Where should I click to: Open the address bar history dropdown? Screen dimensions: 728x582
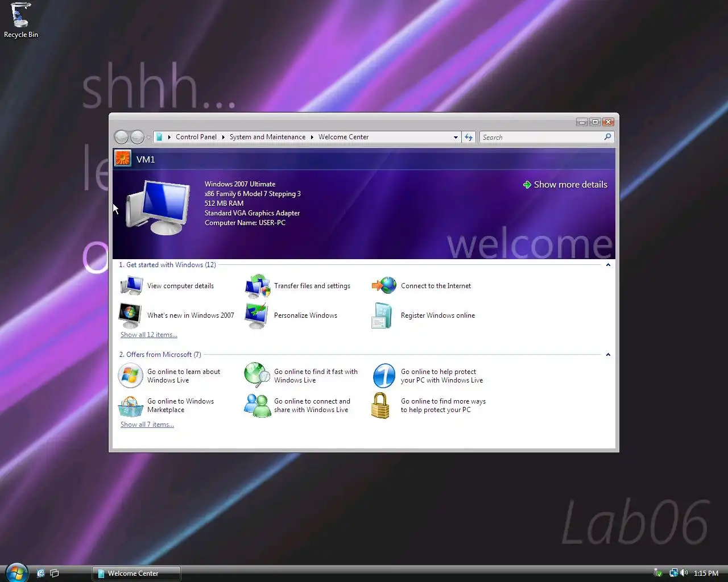pyautogui.click(x=456, y=137)
